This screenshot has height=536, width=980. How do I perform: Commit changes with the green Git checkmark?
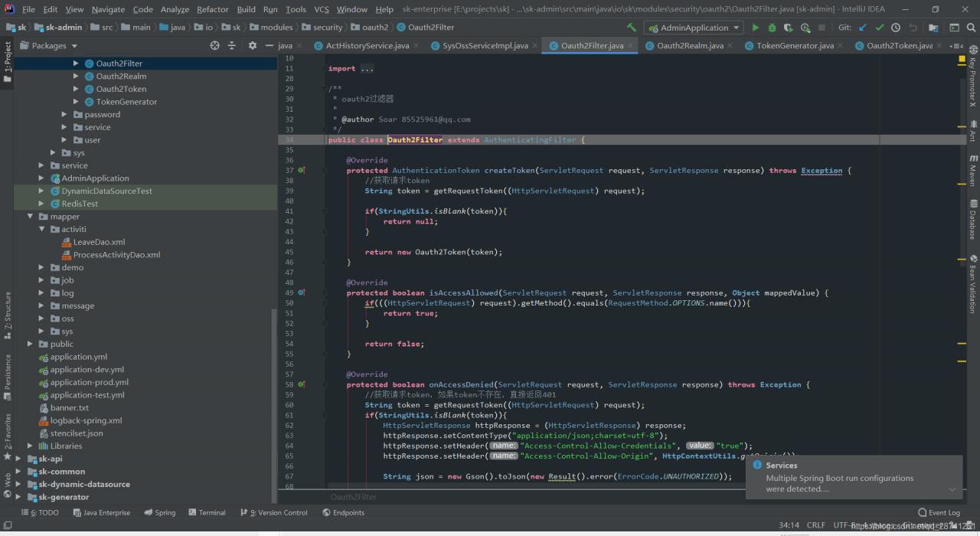pos(880,28)
